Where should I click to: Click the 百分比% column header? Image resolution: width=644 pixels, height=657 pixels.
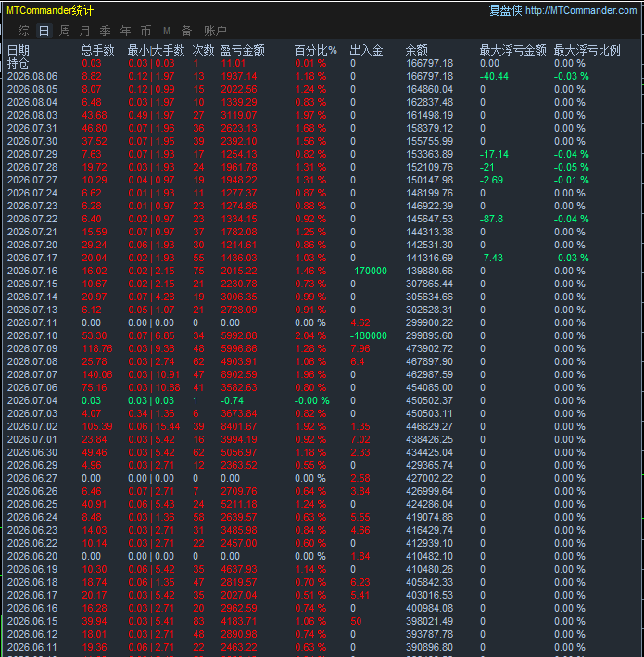coord(315,51)
